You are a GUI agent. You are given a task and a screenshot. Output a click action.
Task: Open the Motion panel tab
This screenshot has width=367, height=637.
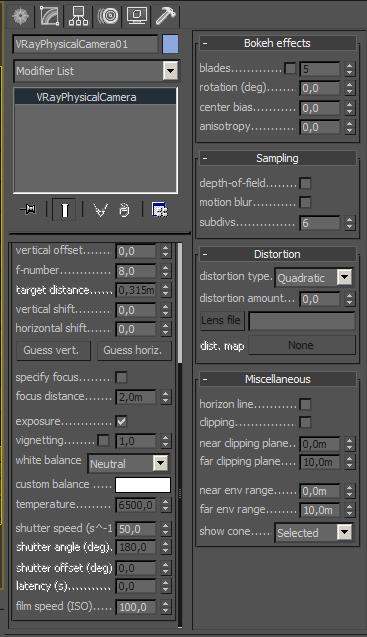pos(108,16)
